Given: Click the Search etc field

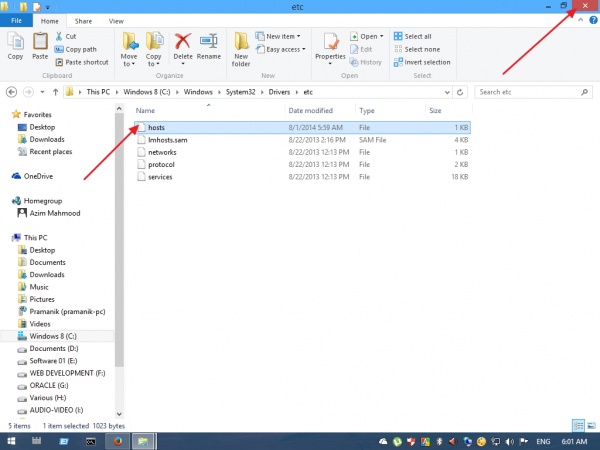Looking at the screenshot, I should (x=533, y=92).
